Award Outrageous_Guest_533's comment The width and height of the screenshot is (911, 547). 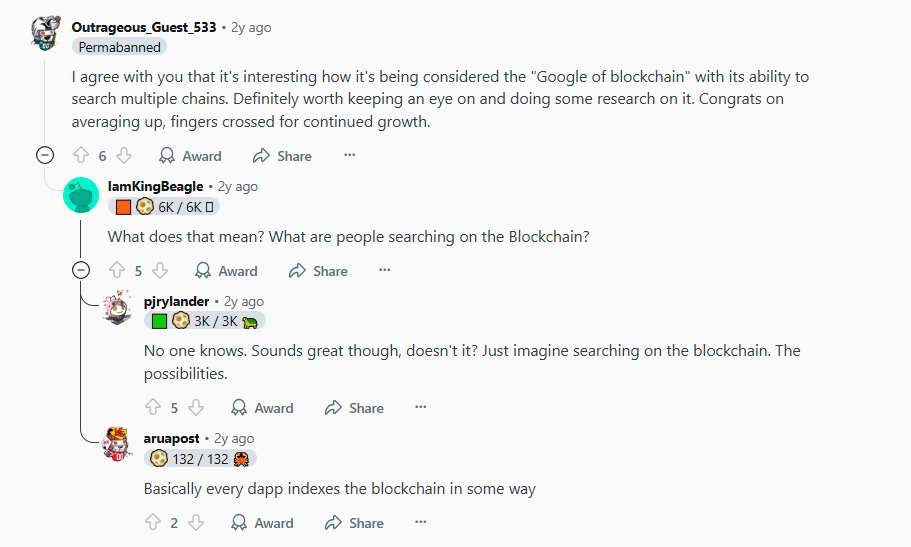point(190,155)
